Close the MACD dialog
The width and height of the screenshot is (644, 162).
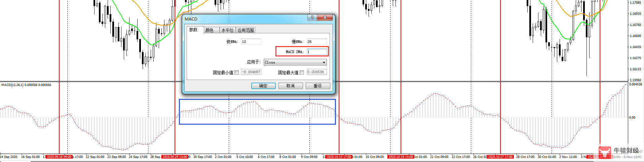click(325, 17)
